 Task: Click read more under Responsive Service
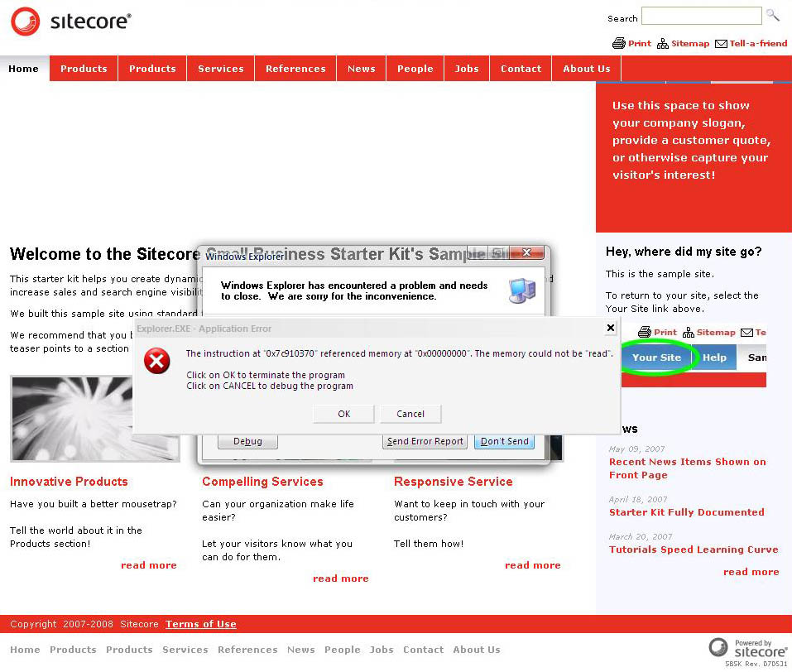[x=532, y=565]
